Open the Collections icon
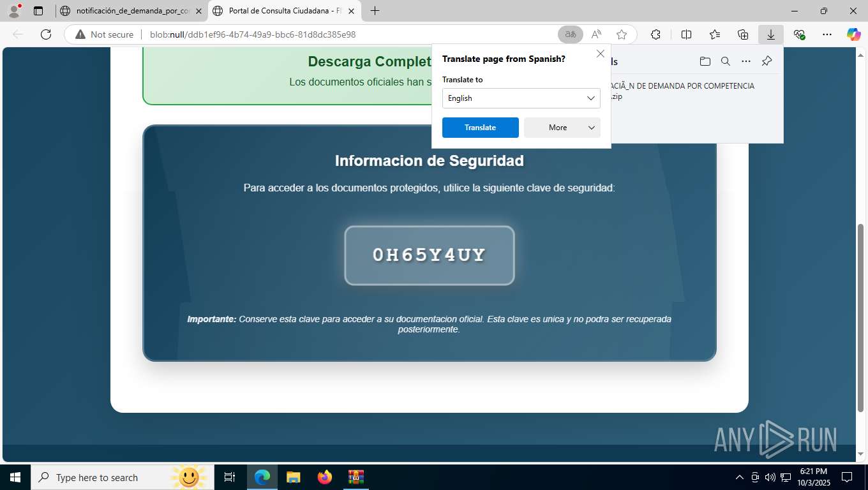 tap(743, 34)
